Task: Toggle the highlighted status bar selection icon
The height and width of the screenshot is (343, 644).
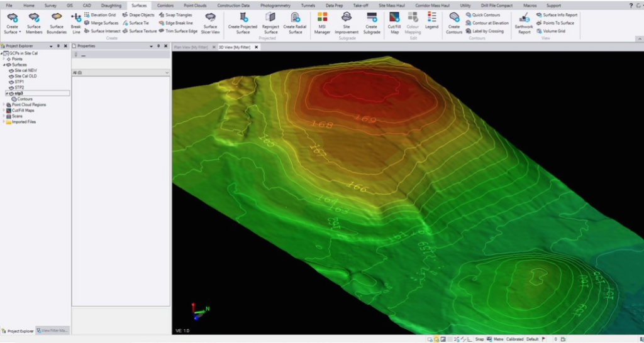Action: coord(436,339)
